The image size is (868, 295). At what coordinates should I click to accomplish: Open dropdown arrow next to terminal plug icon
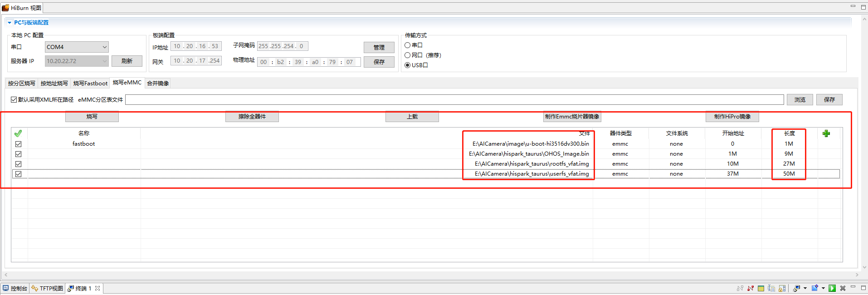tap(805, 288)
